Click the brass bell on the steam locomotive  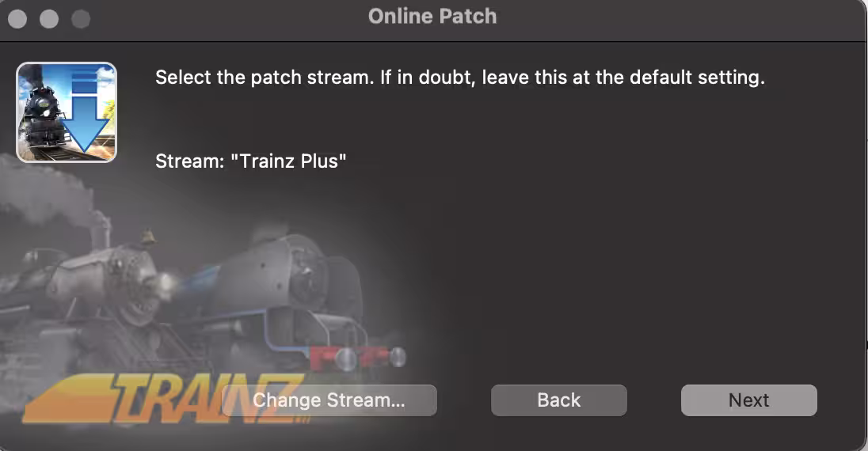pyautogui.click(x=148, y=237)
